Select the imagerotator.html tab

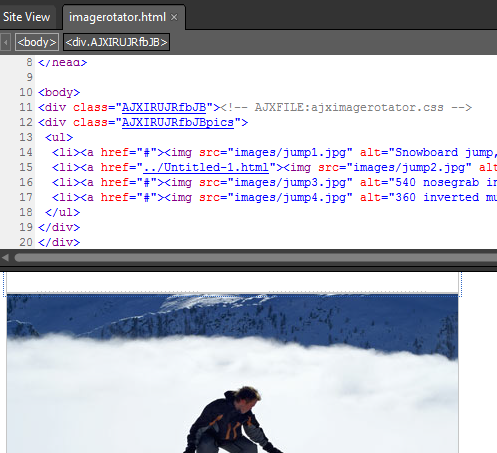pyautogui.click(x=117, y=17)
